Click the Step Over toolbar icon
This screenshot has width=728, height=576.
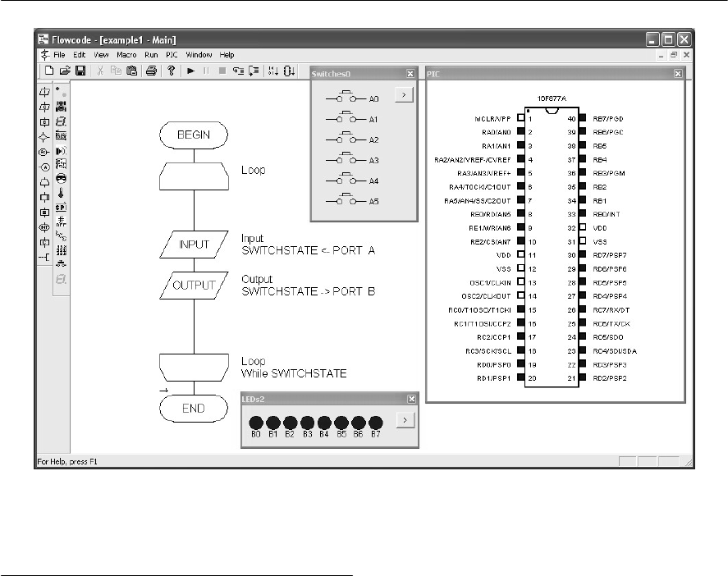pyautogui.click(x=254, y=71)
